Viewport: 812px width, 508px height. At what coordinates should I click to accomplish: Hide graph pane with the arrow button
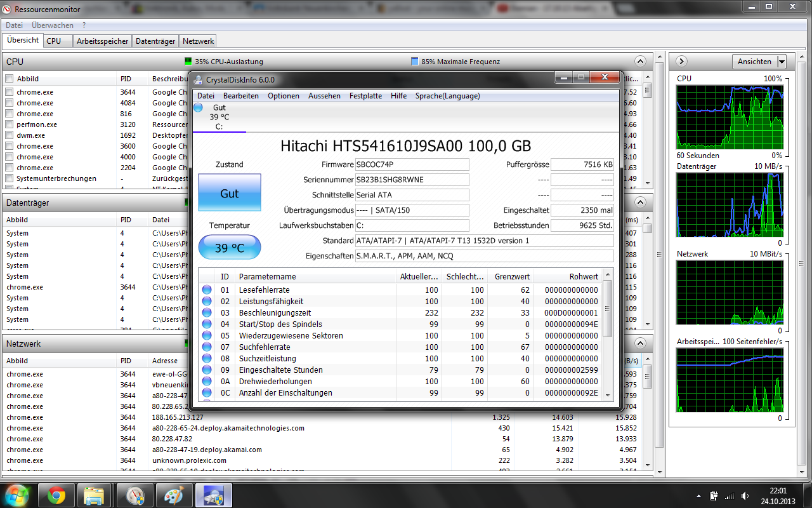coord(682,62)
